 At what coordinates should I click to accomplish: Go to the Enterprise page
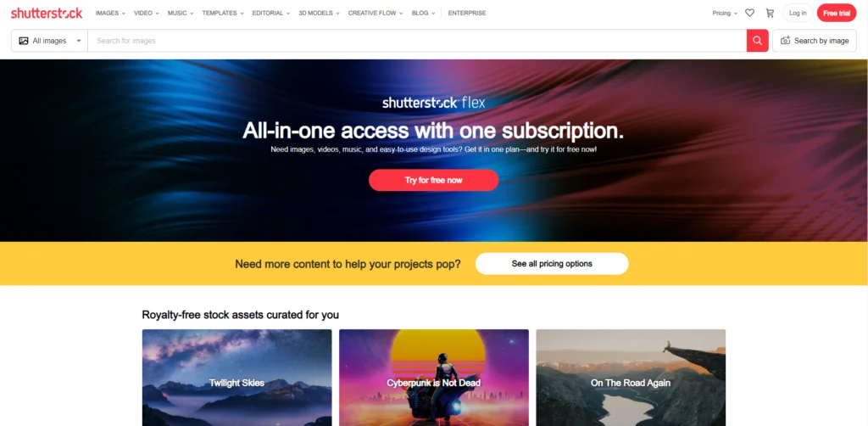pyautogui.click(x=467, y=14)
